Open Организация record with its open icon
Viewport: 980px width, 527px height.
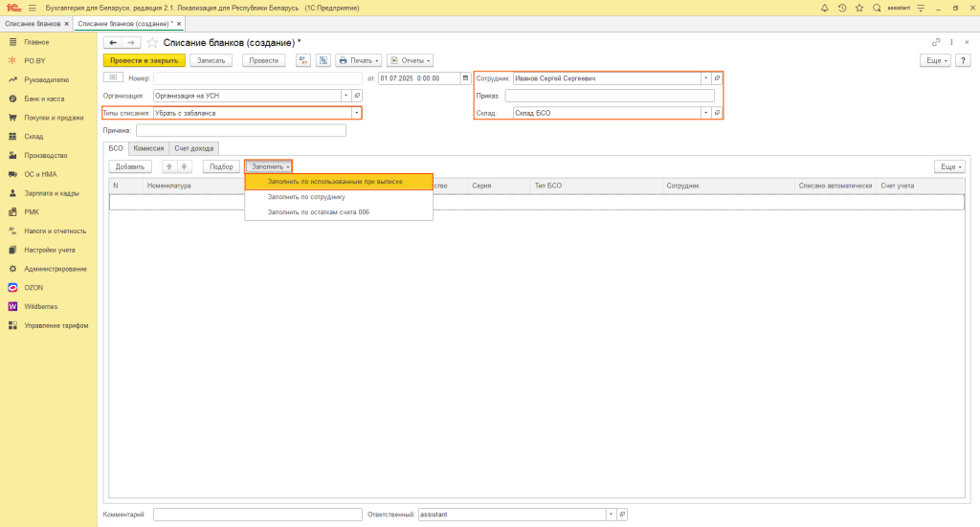(x=357, y=96)
